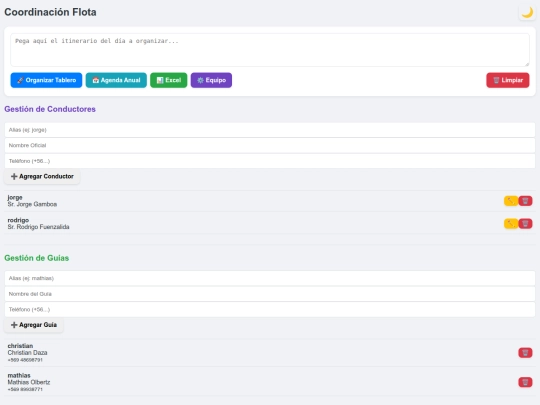Viewport: 540px width, 405px height.
Task: Clear everything with Limpiar button
Action: click(x=508, y=80)
